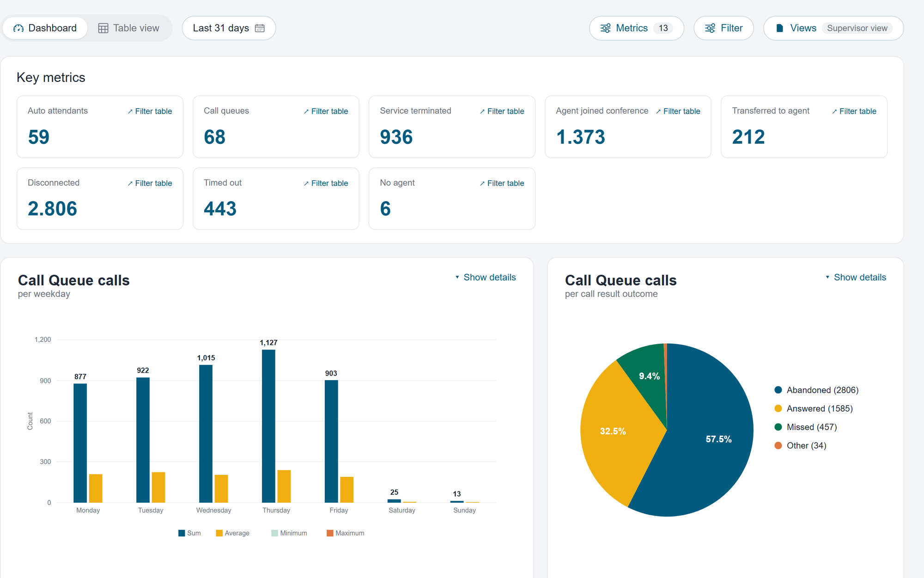Click the Thursday Sum bar labeled 1,127
This screenshot has width=924, height=578.
(x=268, y=426)
